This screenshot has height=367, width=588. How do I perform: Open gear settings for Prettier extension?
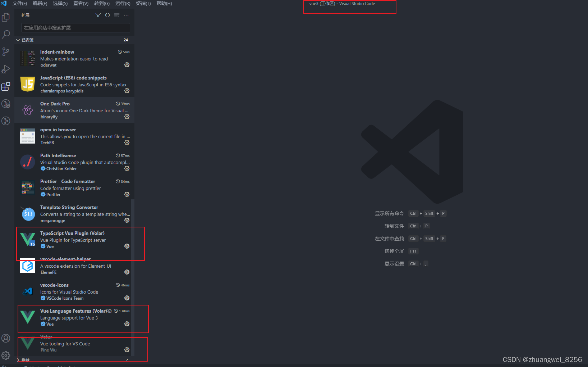pos(127,194)
